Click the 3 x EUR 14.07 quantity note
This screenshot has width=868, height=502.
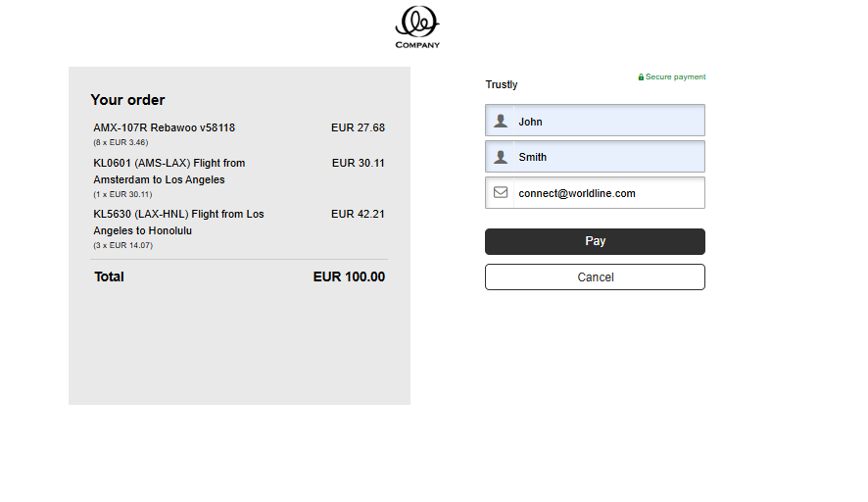[x=122, y=245]
